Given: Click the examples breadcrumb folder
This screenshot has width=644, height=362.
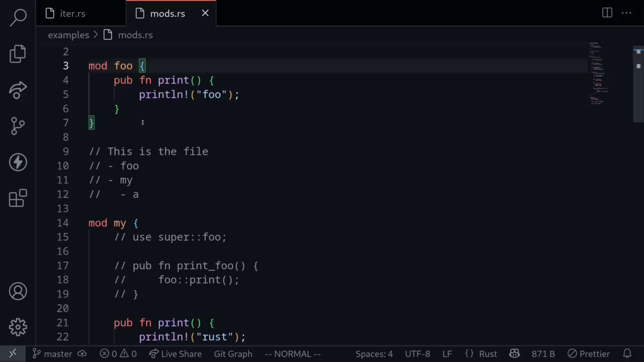Looking at the screenshot, I should [x=68, y=35].
